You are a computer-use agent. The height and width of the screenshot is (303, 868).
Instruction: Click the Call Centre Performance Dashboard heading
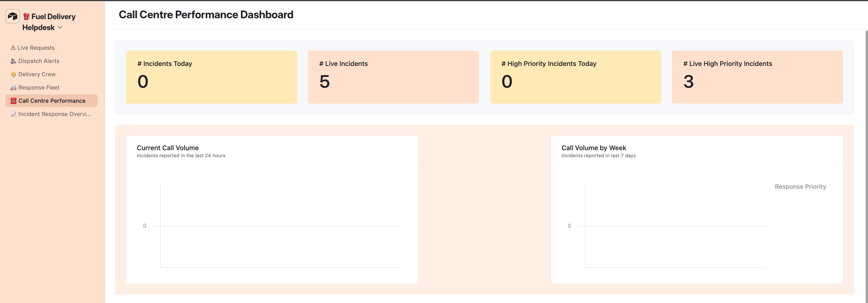[206, 15]
